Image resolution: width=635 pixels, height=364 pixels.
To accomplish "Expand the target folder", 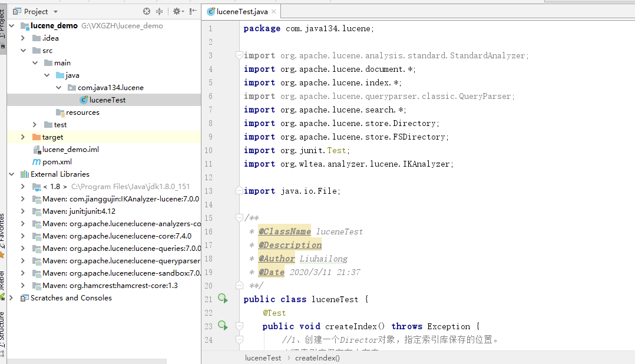I will pos(23,137).
